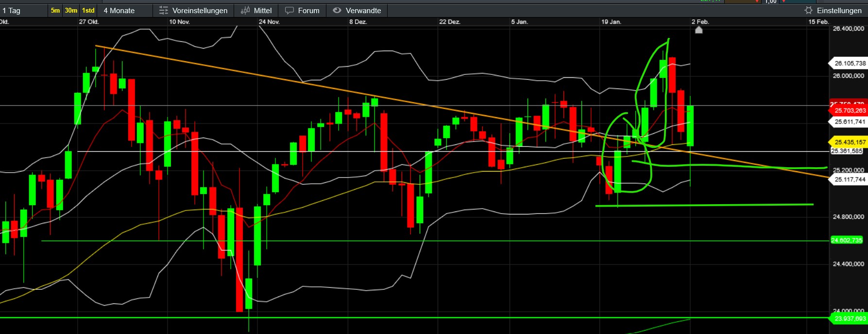
Task: Click the 25.117,744 lower band label
Action: click(x=849, y=179)
